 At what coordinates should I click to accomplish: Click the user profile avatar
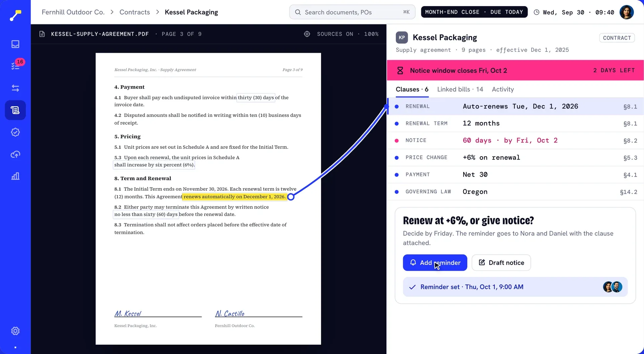[x=626, y=12]
